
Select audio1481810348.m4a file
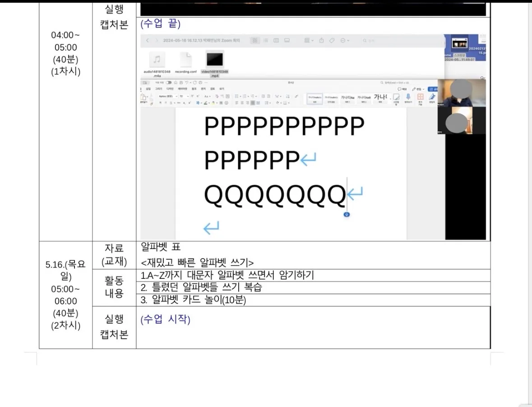(157, 64)
